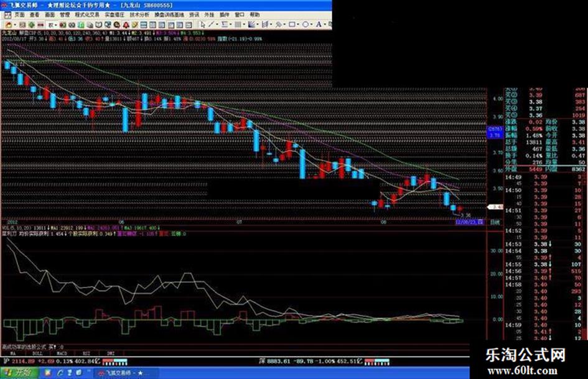Viewport: 588px width, 379px height.
Task: Open the 帮助 menu
Action: [x=254, y=15]
